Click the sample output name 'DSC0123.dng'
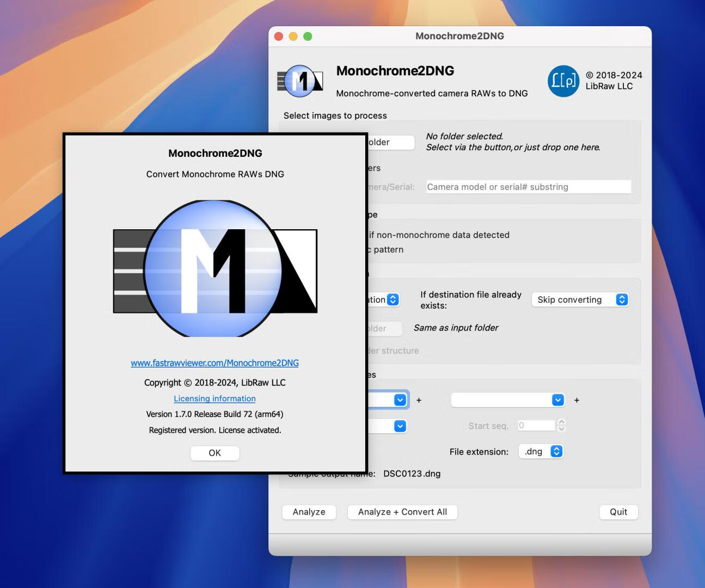Image resolution: width=705 pixels, height=588 pixels. [x=412, y=474]
